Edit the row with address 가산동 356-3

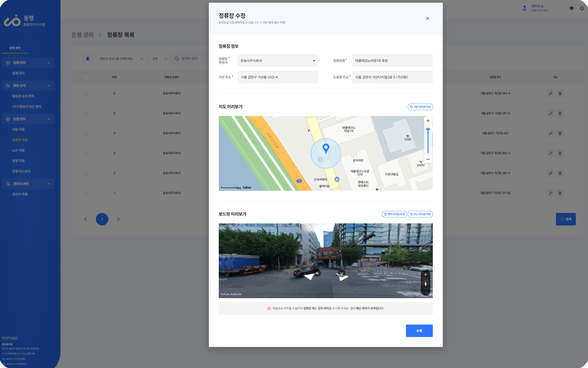550,153
